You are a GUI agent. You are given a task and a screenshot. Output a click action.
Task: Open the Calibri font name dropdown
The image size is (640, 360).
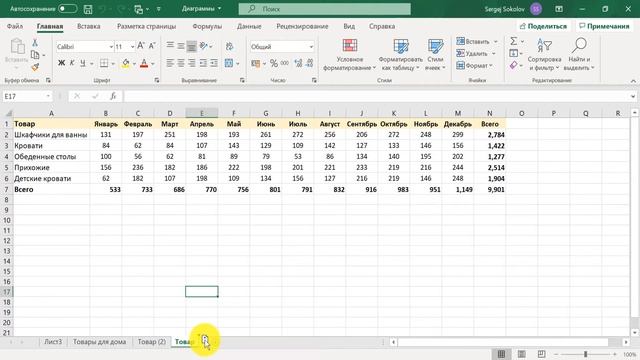[x=111, y=47]
